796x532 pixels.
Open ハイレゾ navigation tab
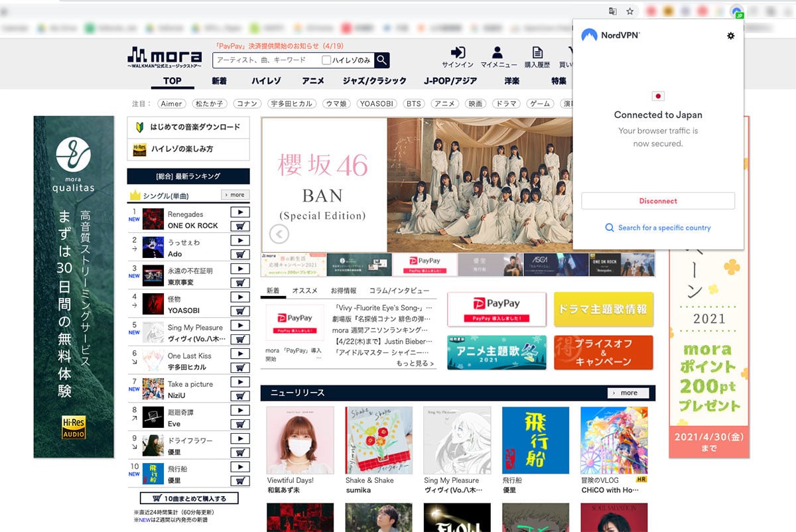(266, 81)
